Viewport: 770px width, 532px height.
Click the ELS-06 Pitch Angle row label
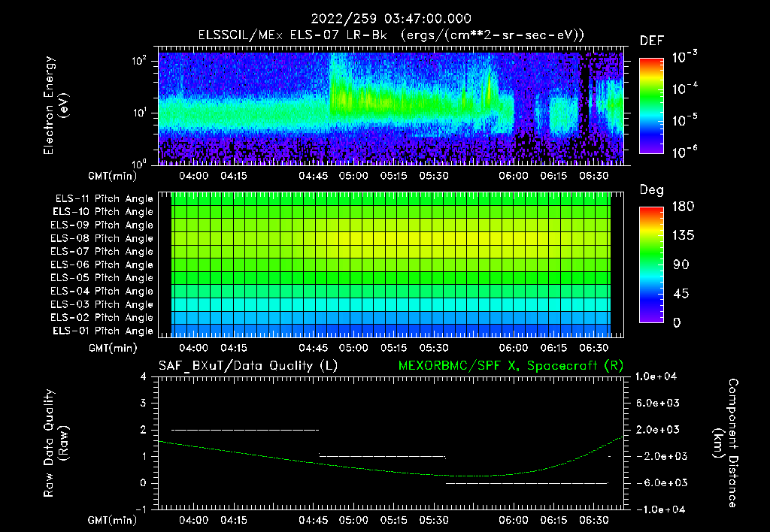pos(102,265)
